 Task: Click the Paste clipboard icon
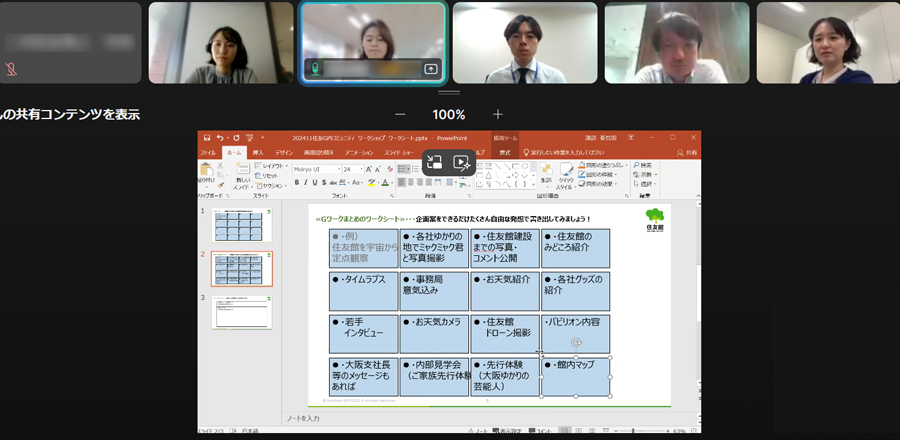(205, 170)
